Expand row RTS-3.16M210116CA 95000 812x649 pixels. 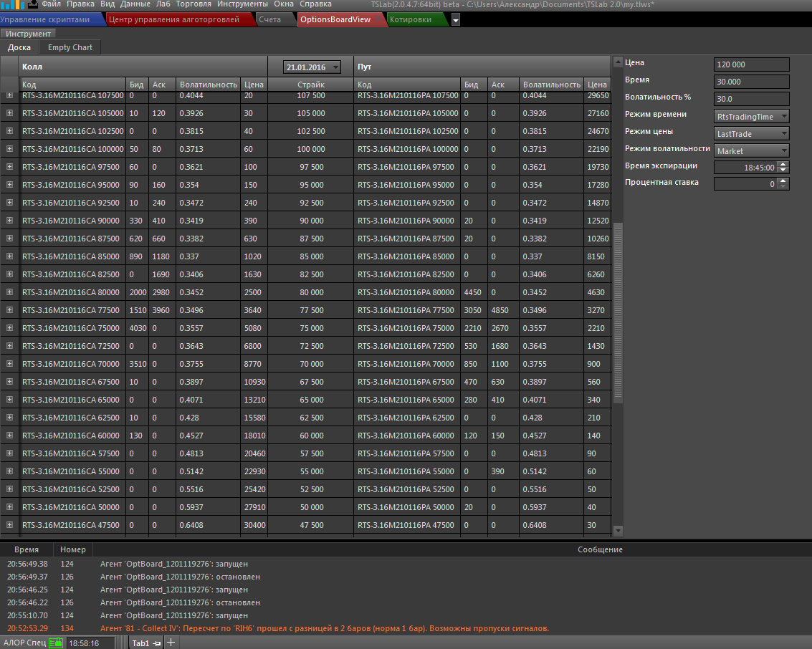[x=9, y=184]
